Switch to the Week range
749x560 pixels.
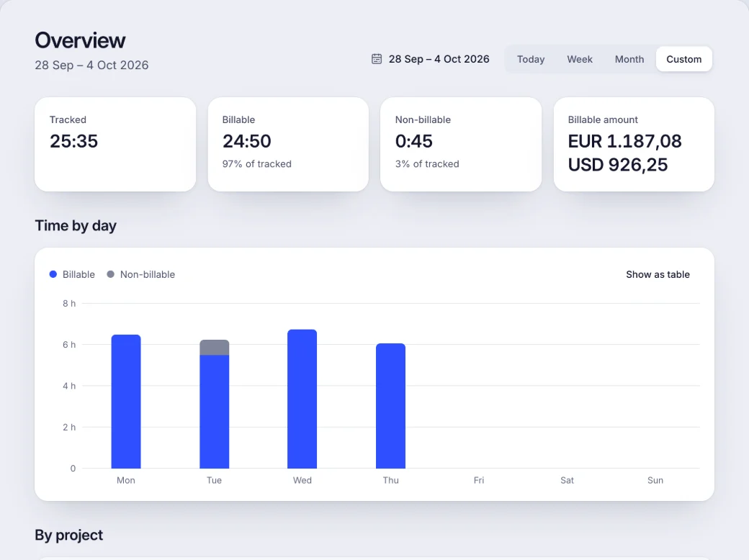(580, 59)
